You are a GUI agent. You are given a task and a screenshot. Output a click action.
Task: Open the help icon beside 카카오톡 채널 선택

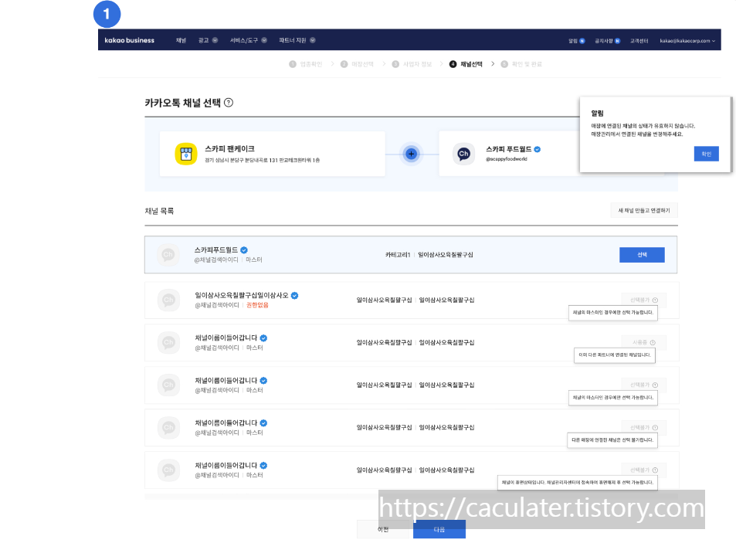coord(229,102)
